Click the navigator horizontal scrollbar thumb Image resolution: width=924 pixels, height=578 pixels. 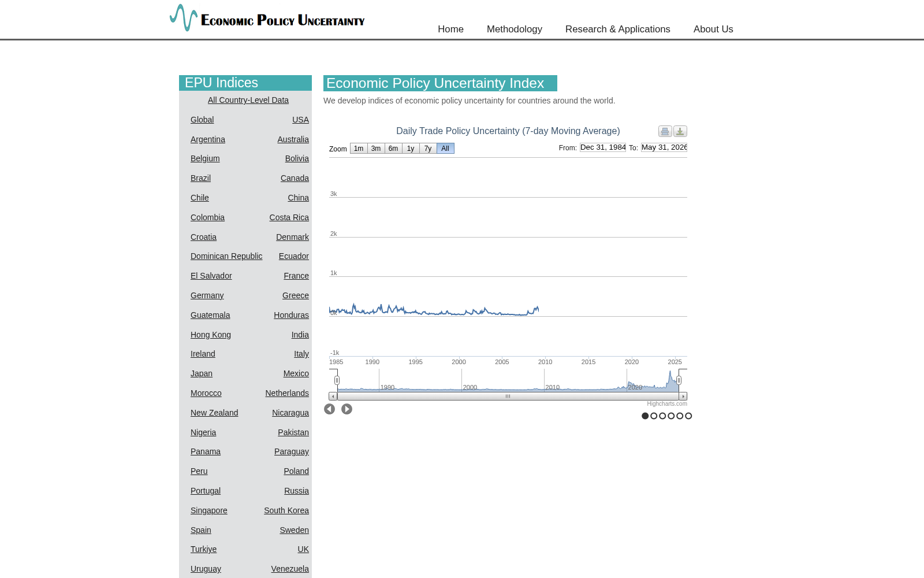(508, 397)
